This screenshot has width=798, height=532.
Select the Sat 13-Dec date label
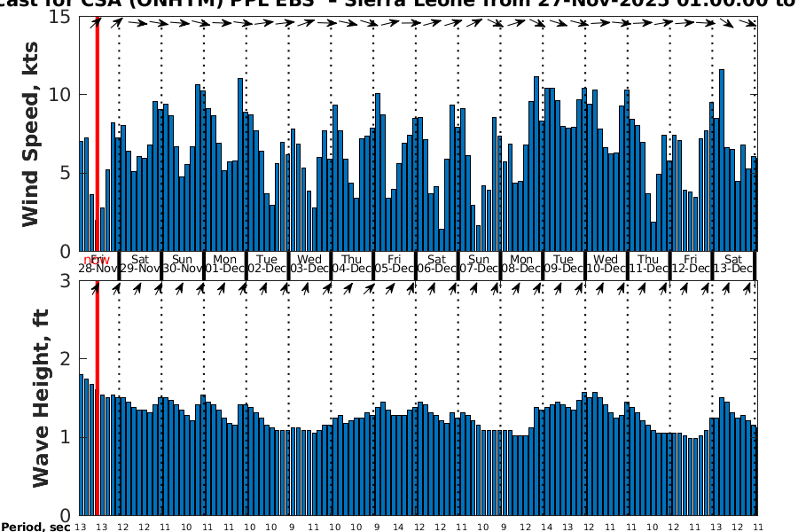[733, 263]
